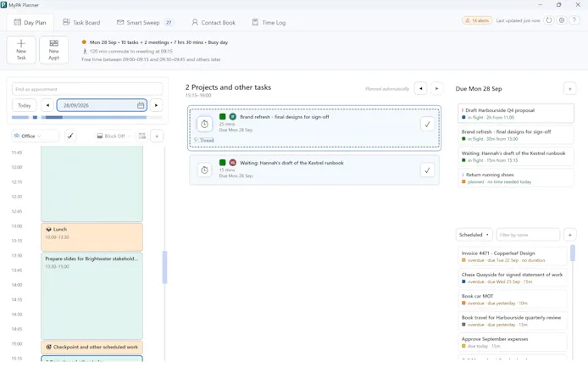
Task: Click the day timeline progress bar
Action: 87,118
